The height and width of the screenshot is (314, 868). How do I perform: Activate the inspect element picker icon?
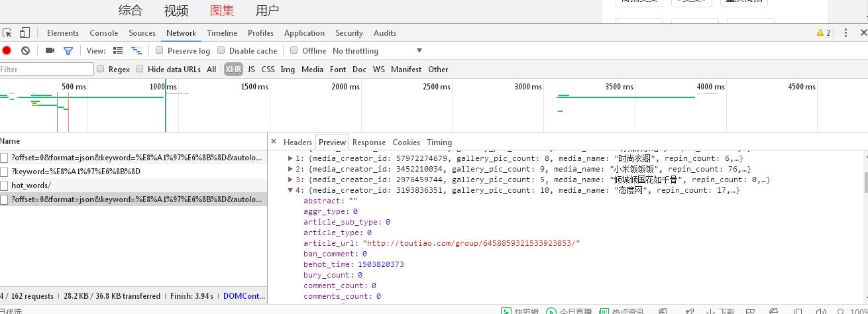click(x=7, y=32)
